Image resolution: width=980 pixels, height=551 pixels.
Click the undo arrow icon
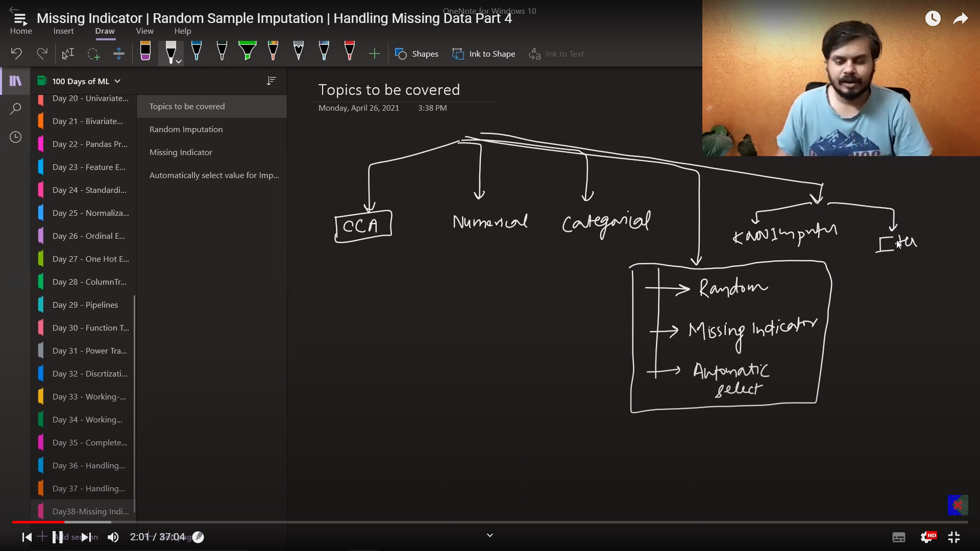pyautogui.click(x=16, y=53)
